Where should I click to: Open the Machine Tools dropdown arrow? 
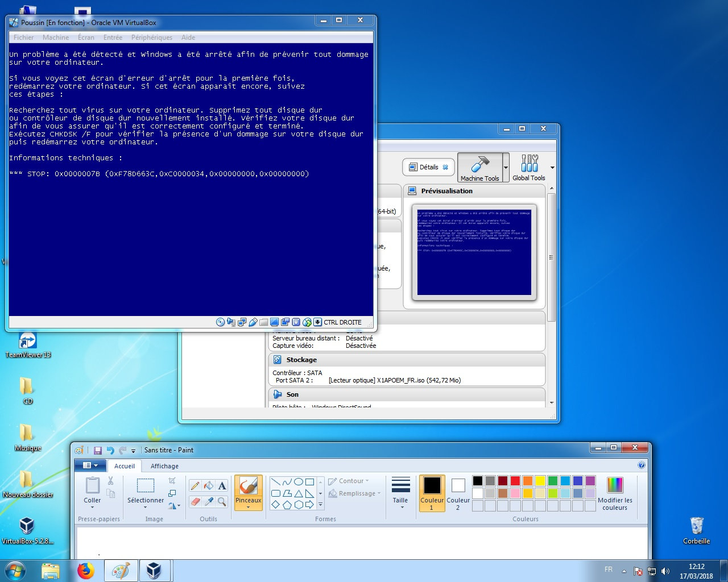506,168
